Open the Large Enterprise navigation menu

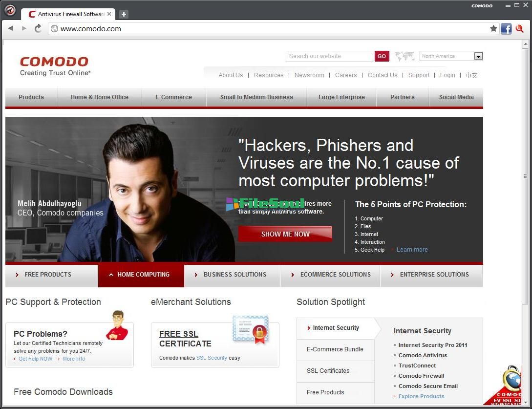341,97
